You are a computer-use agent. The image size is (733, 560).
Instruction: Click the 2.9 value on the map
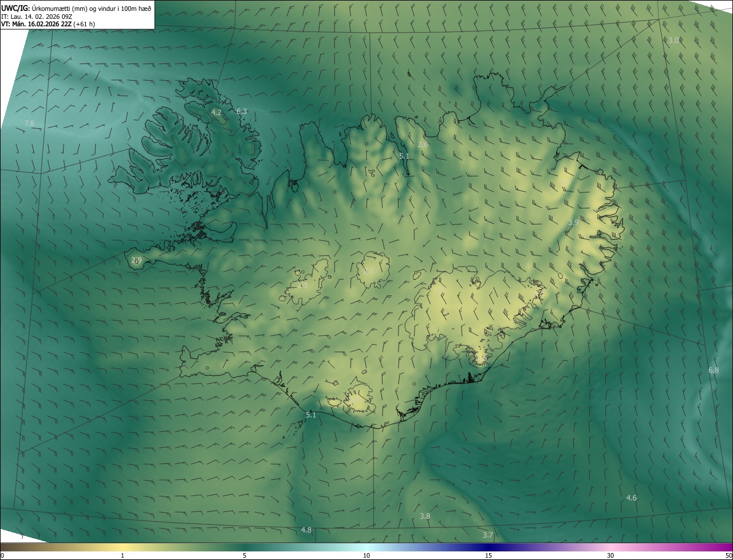pos(136,260)
